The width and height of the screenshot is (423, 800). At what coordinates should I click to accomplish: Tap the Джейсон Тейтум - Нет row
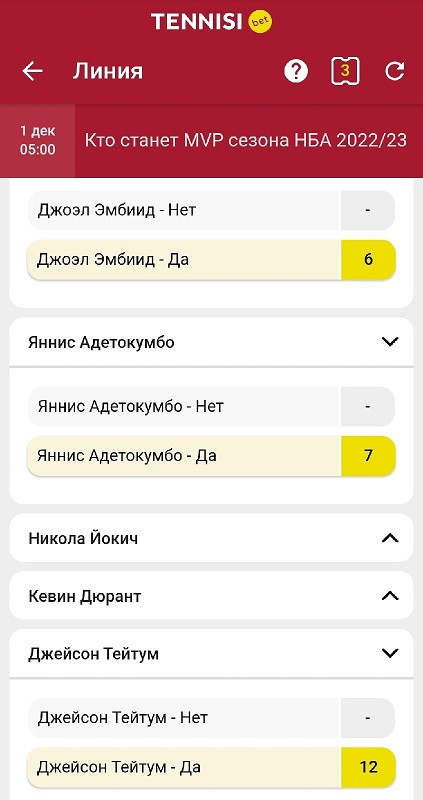pos(211,718)
